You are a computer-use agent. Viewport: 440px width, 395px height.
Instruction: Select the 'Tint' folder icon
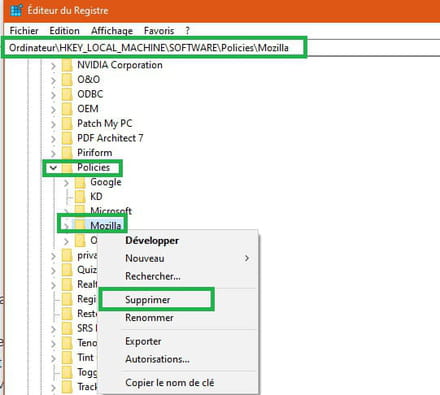pyautogui.click(x=67, y=358)
